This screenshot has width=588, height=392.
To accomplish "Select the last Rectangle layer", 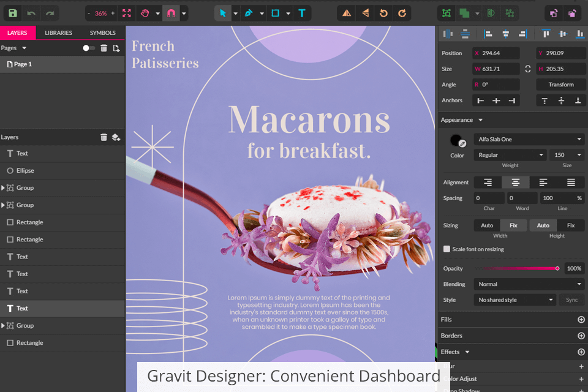I will [62, 343].
